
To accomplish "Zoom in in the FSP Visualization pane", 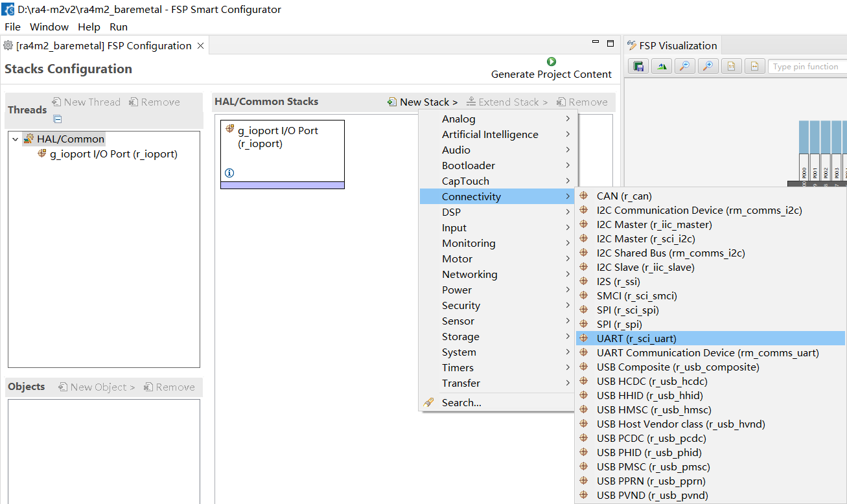I will tap(708, 67).
